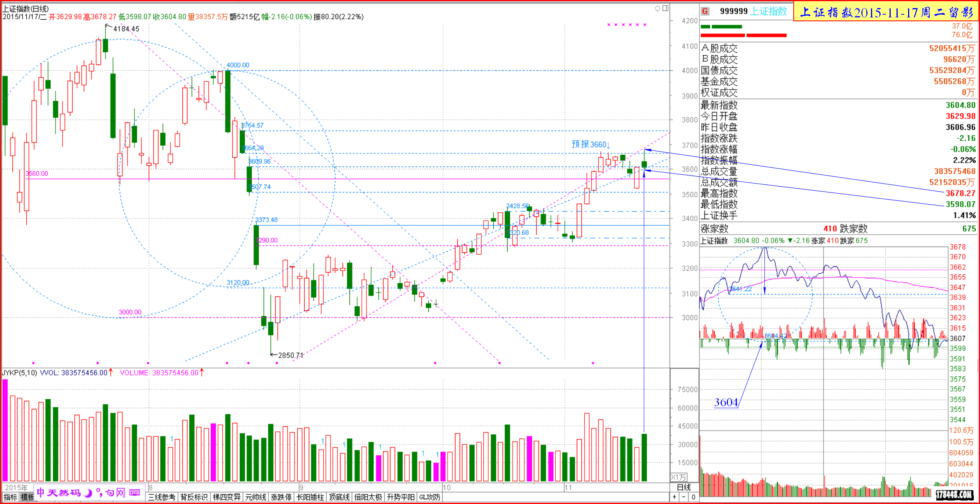The width and height of the screenshot is (980, 504).
Task: Click the minus zoom-out button
Action: pos(684,497)
